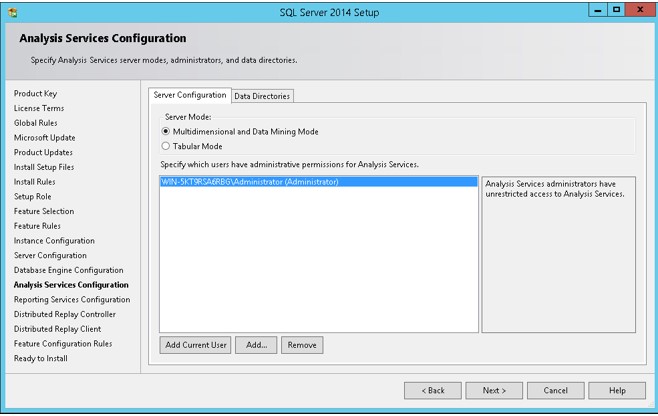
Task: Cancel the SQL Server setup
Action: [556, 390]
